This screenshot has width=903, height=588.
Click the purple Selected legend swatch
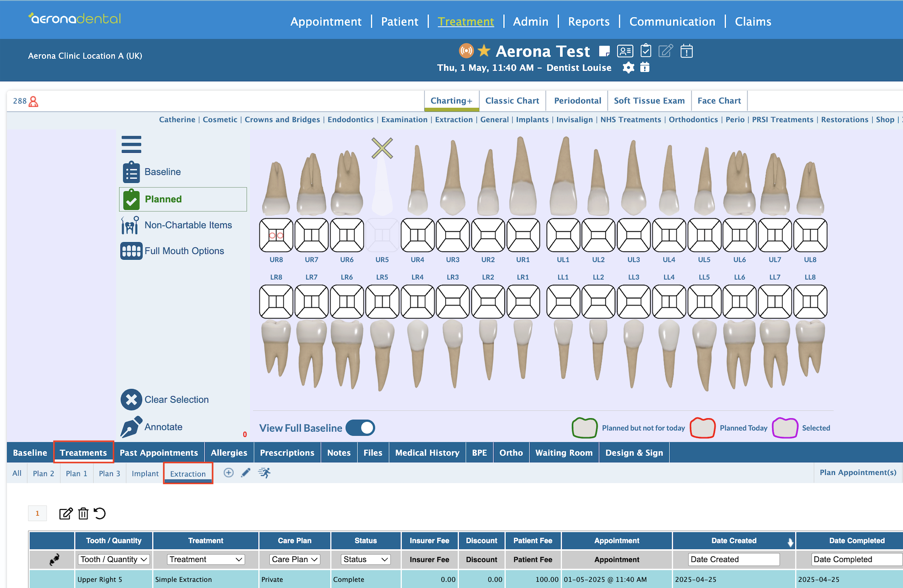[785, 428]
